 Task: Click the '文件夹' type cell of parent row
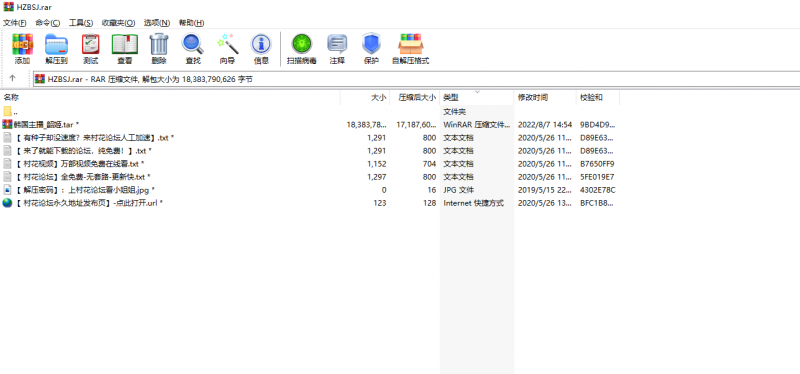point(454,111)
